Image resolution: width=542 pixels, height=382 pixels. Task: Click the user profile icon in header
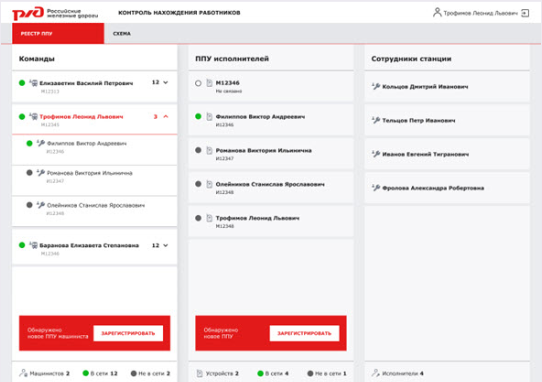pyautogui.click(x=437, y=12)
